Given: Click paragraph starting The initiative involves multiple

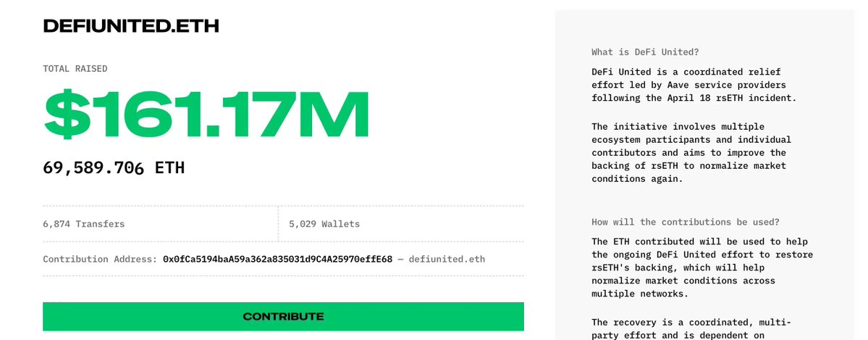Looking at the screenshot, I should click(x=691, y=152).
